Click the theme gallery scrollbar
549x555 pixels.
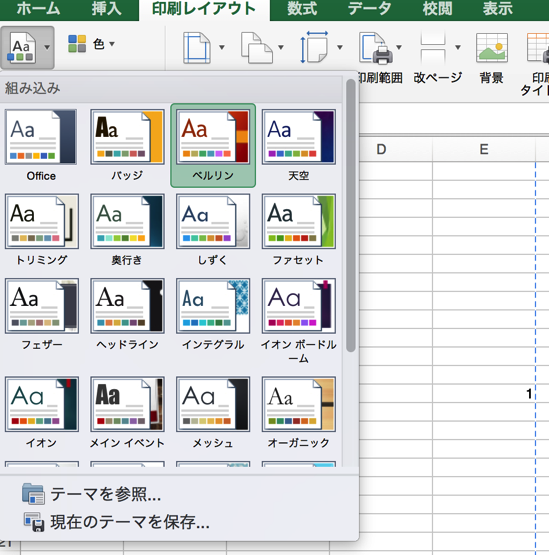tap(350, 215)
